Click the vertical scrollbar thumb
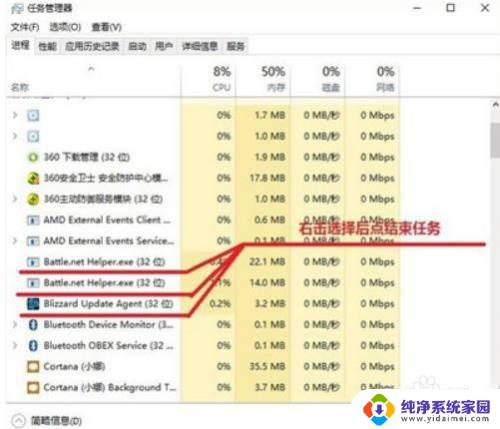Screen dimensions: 500x429 pyautogui.click(x=495, y=140)
